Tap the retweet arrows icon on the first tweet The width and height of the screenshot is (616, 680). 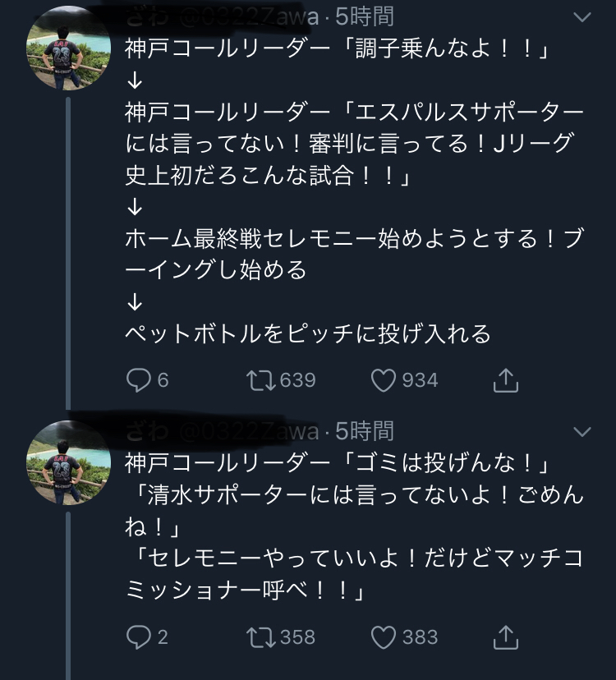coord(261,379)
